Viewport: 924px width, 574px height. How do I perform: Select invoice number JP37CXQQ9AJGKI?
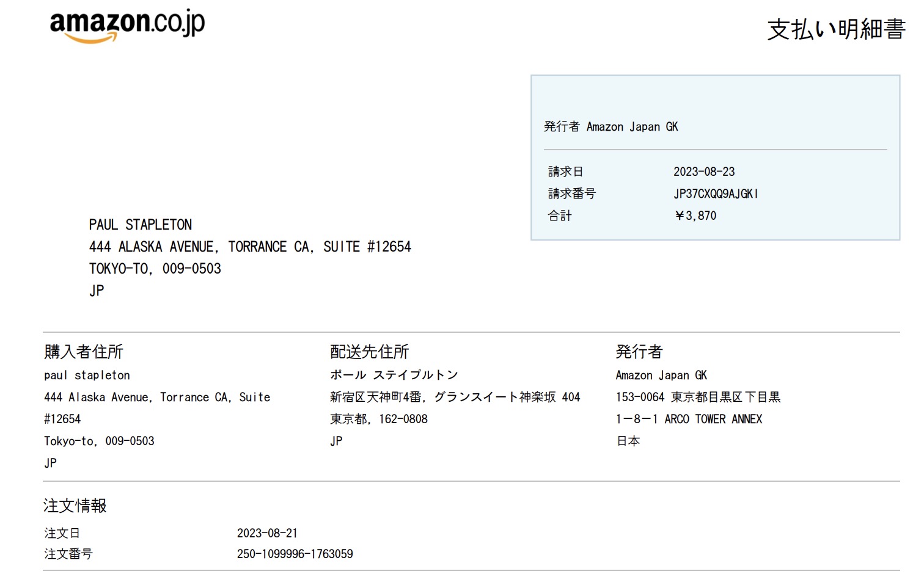click(x=716, y=194)
